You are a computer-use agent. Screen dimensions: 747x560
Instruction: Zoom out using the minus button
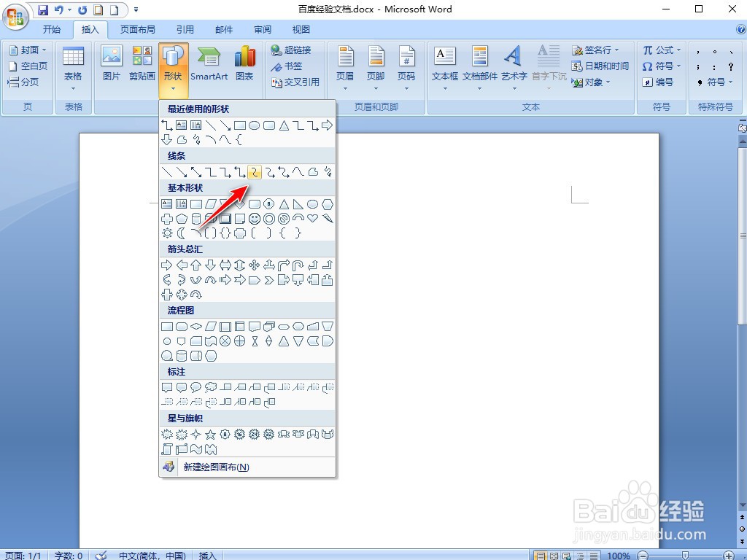[642, 555]
